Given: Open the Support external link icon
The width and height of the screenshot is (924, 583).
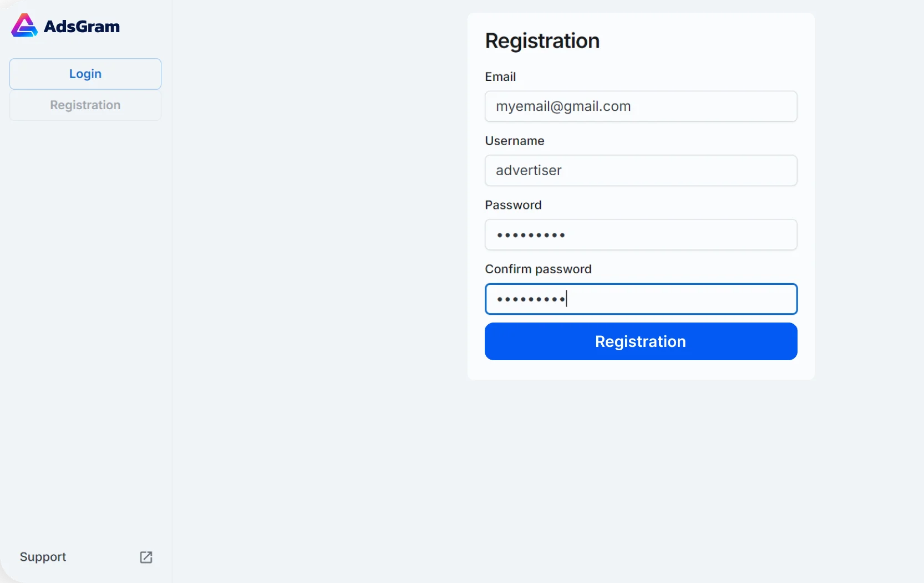Looking at the screenshot, I should (146, 557).
